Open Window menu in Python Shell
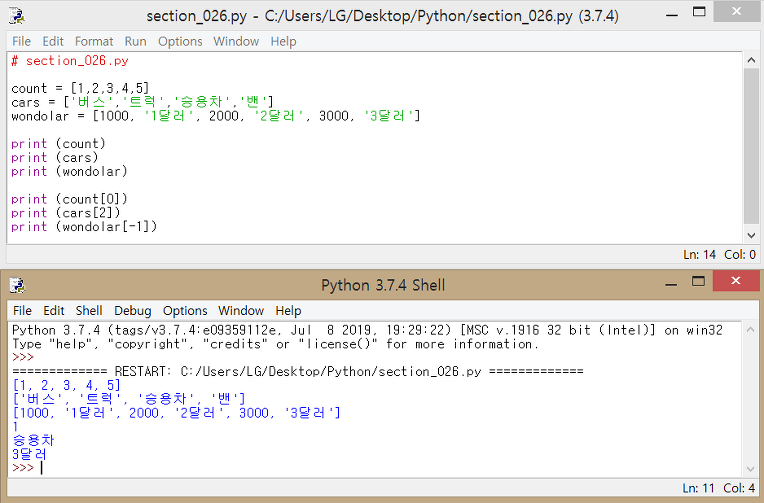Viewport: 764px width, 503px height. 241,310
